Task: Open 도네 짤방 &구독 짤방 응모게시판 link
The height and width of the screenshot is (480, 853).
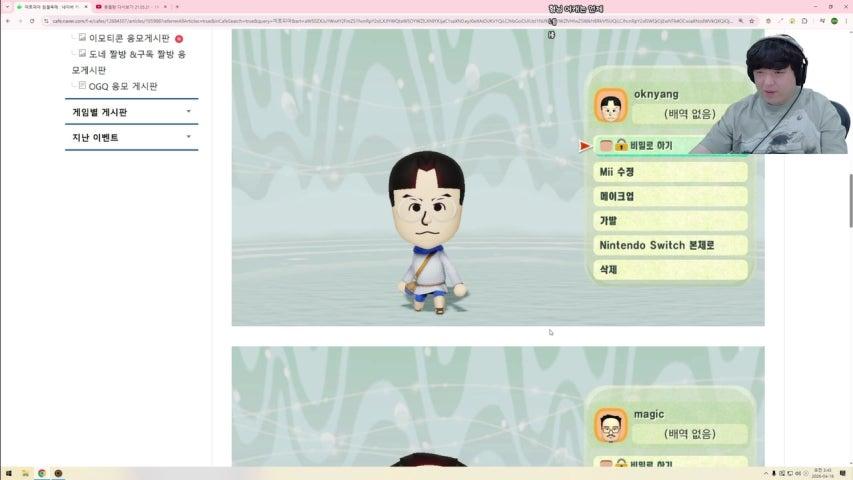Action: click(x=129, y=62)
